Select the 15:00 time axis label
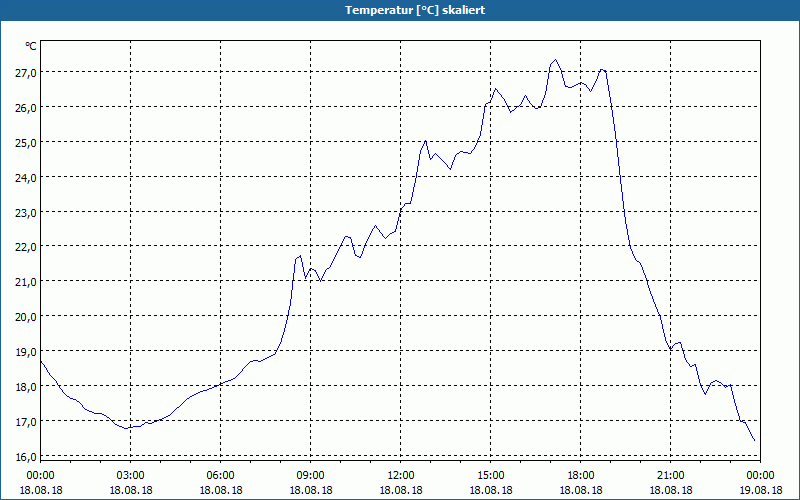 point(490,475)
